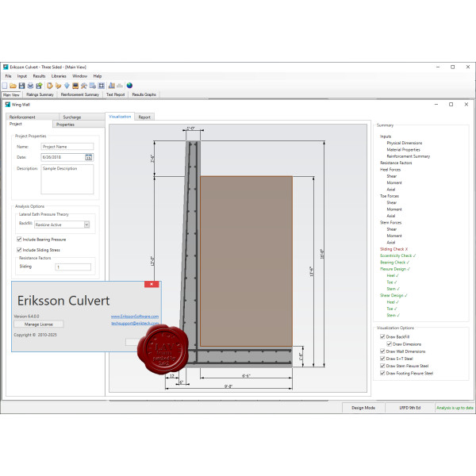Switch to Ratings Summary tab
Viewport: 476px width, 476px height.
(40, 94)
